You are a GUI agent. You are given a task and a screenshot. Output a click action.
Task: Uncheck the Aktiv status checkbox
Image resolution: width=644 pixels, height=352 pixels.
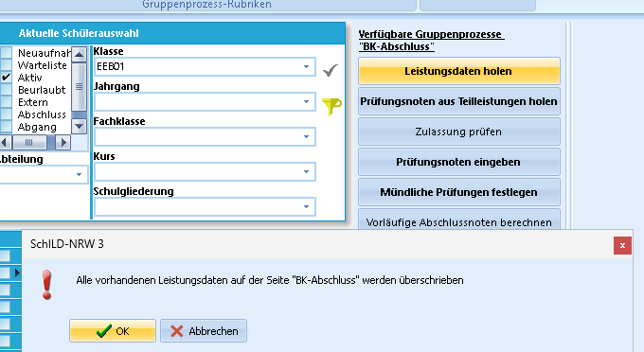7,78
